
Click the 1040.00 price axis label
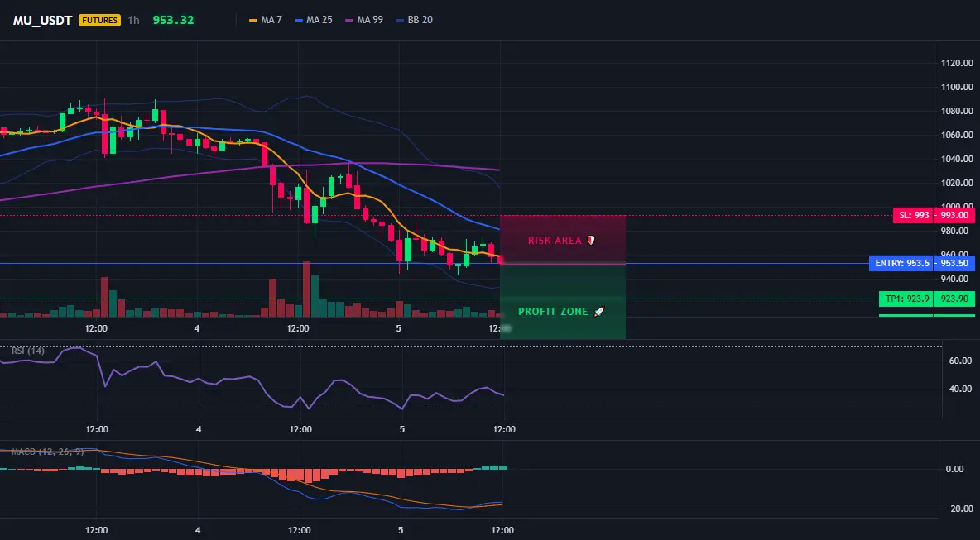point(957,160)
